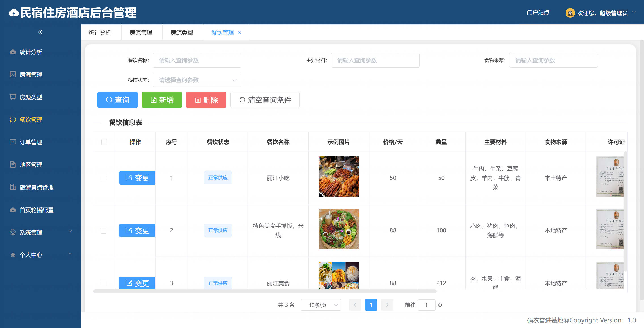The image size is (644, 328).
Task: Close the 餐饮管理 tab with the x
Action: [239, 32]
